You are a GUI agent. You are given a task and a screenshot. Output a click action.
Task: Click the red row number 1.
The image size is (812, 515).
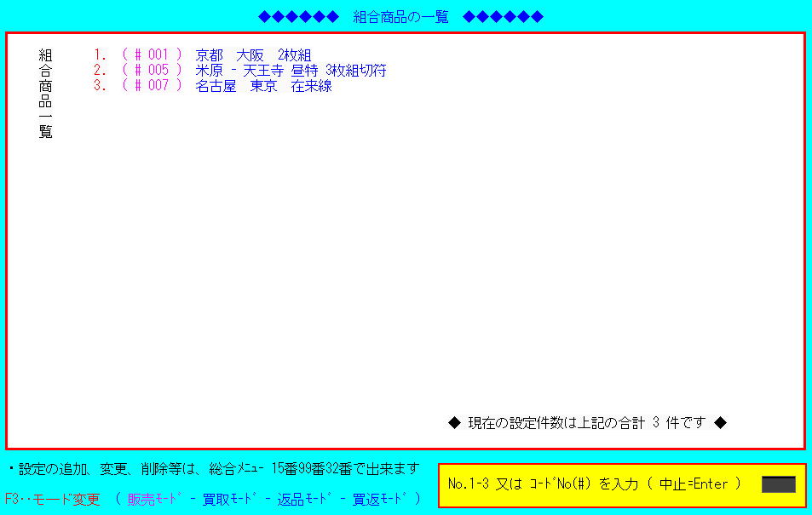pyautogui.click(x=100, y=54)
